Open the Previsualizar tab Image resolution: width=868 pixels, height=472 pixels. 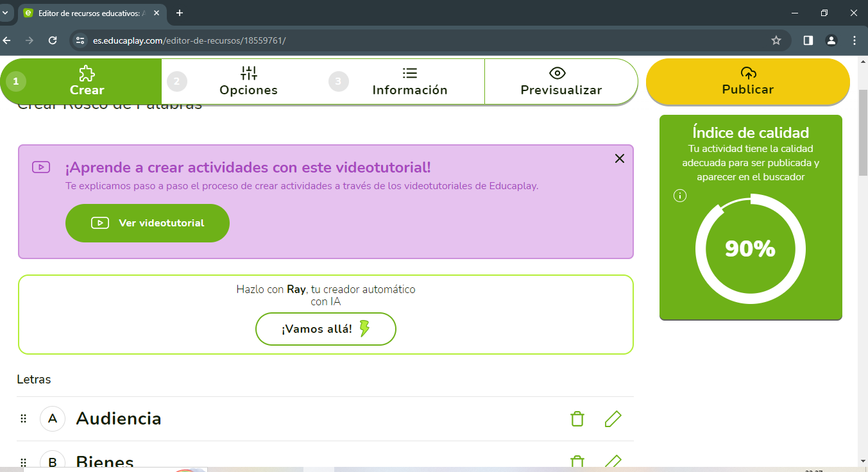pyautogui.click(x=561, y=81)
